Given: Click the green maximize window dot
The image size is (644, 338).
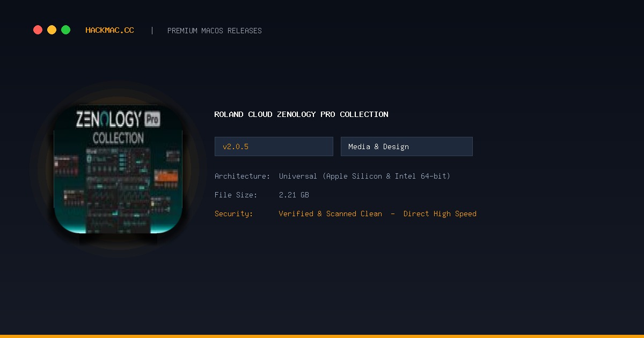Looking at the screenshot, I should pos(65,30).
